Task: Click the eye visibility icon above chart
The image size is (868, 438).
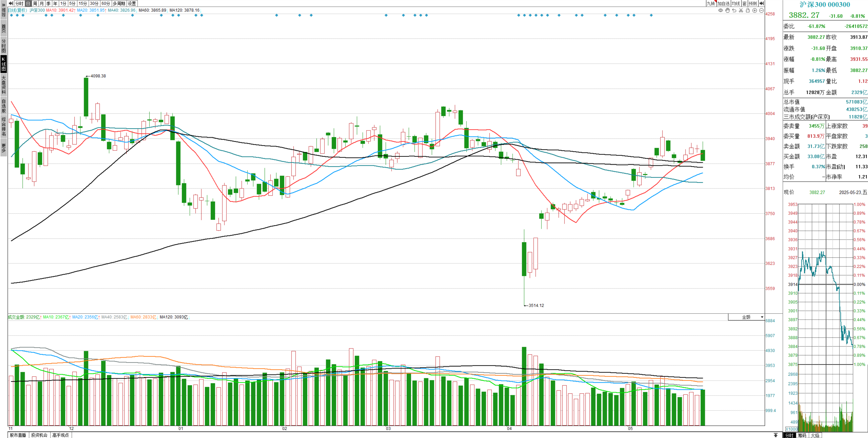Action: [720, 10]
